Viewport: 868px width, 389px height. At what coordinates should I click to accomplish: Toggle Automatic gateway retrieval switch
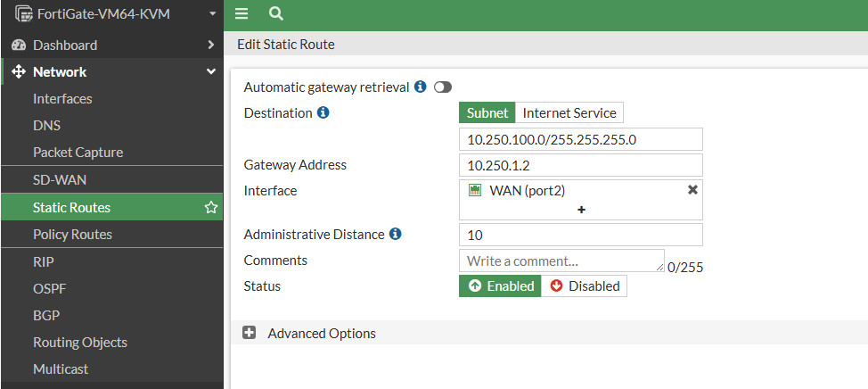point(443,87)
